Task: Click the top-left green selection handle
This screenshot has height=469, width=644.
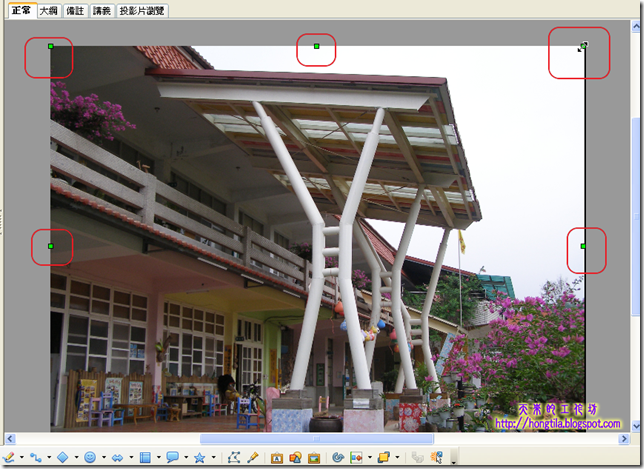Action: coord(51,46)
